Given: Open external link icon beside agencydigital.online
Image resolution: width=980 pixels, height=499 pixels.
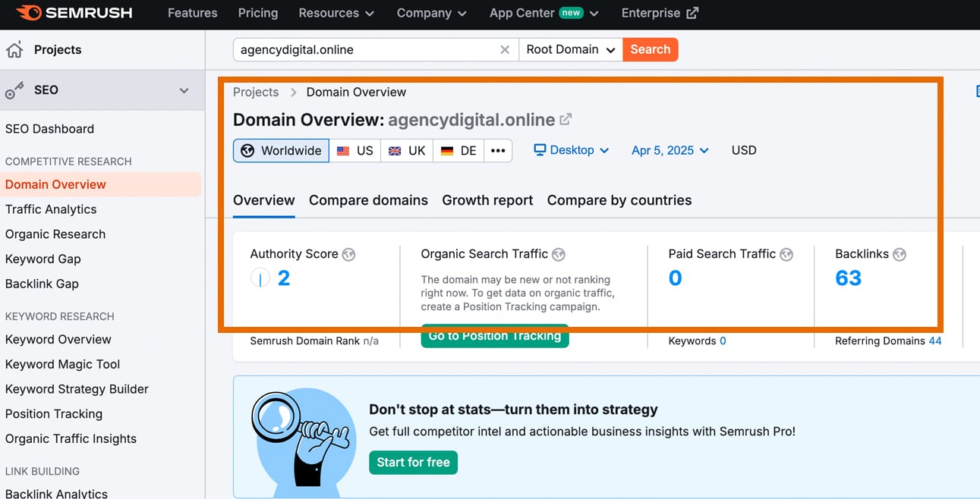Looking at the screenshot, I should click(x=566, y=119).
